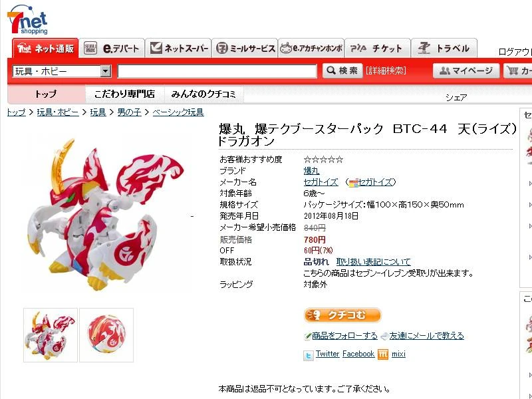532x399 pixels.
Task: Click the Twitter bird icon
Action: click(308, 355)
